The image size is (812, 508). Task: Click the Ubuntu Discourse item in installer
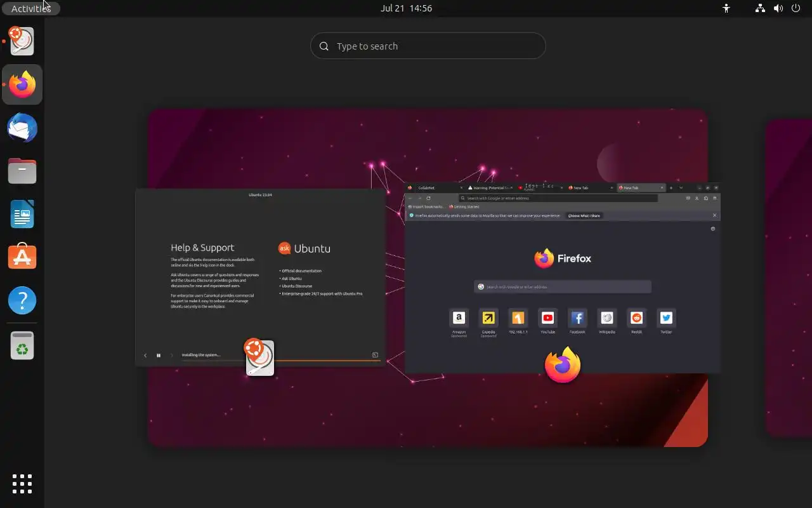[x=296, y=286]
